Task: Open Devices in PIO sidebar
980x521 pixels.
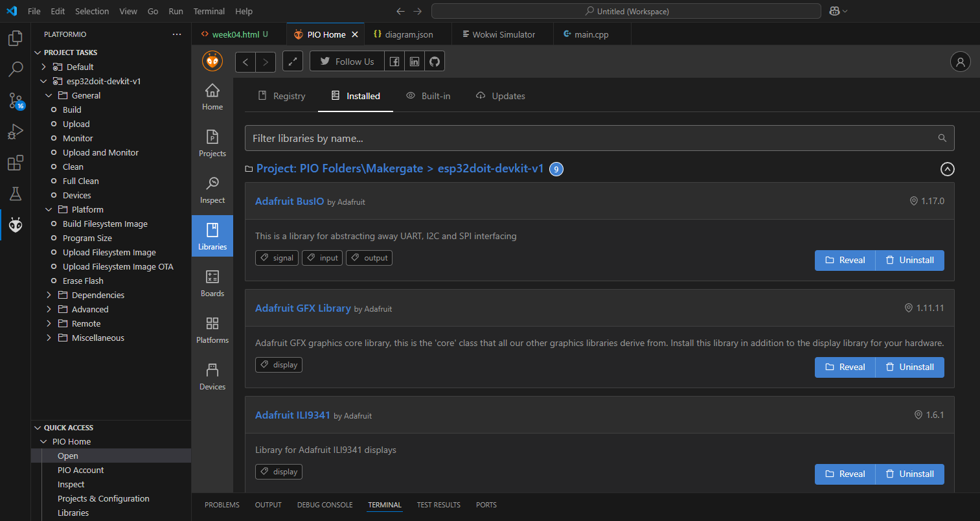Action: 212,378
